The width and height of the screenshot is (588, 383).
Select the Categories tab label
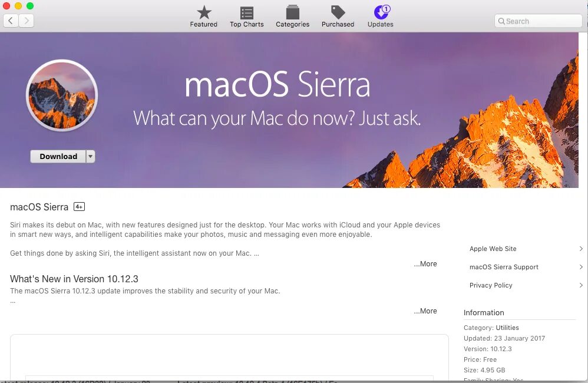pyautogui.click(x=292, y=24)
